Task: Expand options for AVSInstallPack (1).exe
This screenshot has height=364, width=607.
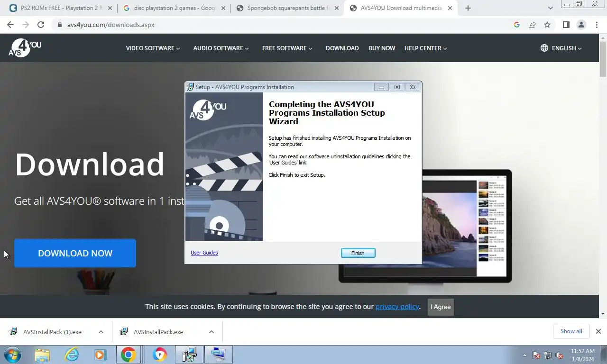Action: [x=101, y=332]
